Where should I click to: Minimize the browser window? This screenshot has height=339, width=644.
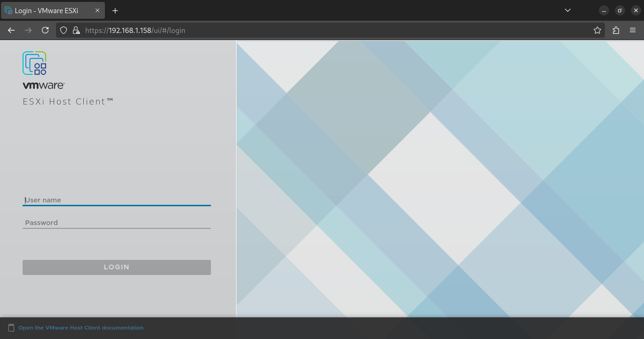[604, 10]
